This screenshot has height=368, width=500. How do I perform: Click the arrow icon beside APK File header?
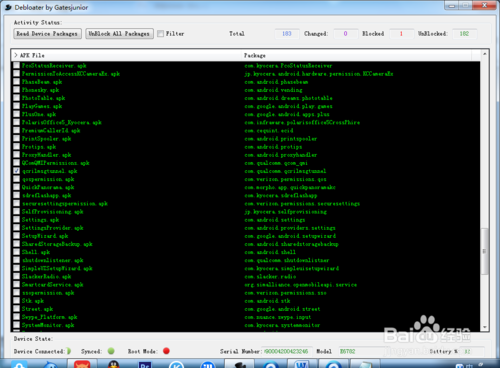(16, 55)
